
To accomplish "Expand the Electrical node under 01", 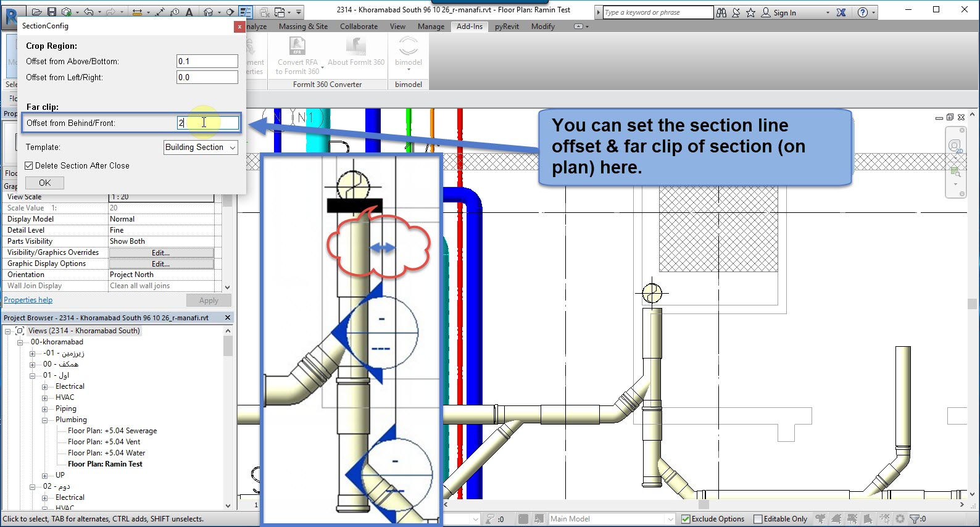I will (x=44, y=387).
